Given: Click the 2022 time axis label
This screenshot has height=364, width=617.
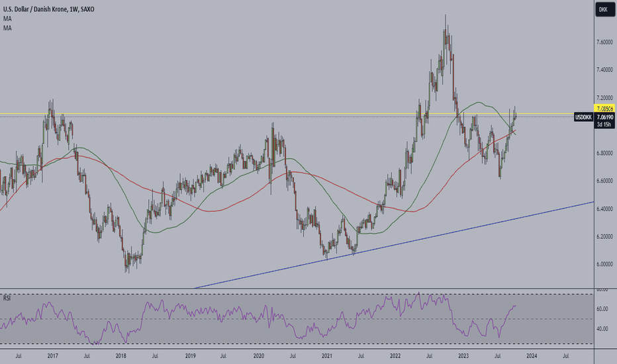Looking at the screenshot, I should [x=395, y=356].
